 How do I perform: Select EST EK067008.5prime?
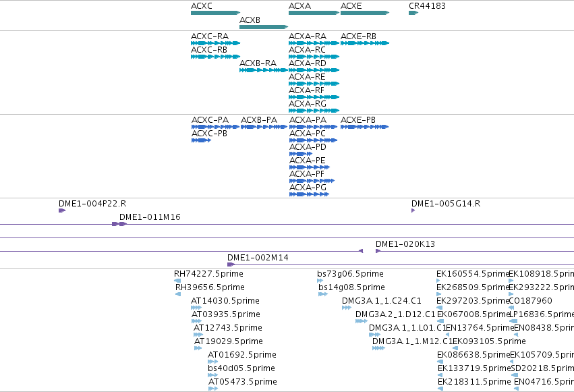point(440,321)
